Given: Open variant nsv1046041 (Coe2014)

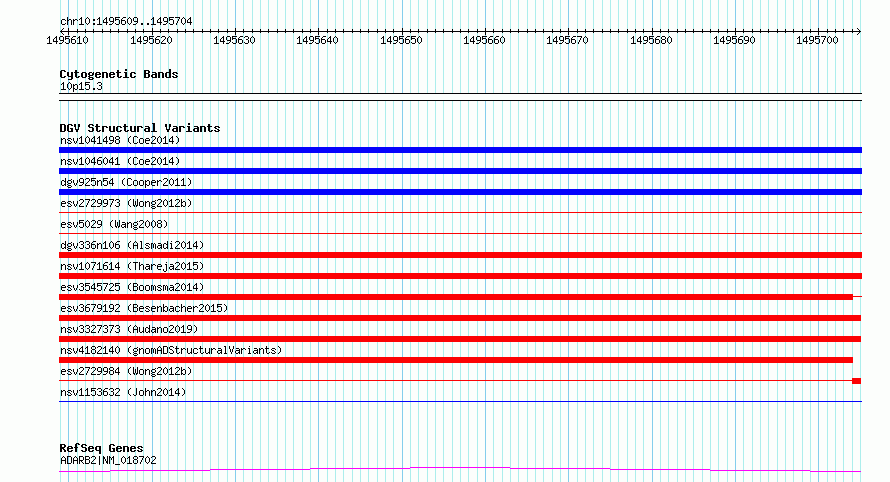Looking at the screenshot, I should (120, 161).
